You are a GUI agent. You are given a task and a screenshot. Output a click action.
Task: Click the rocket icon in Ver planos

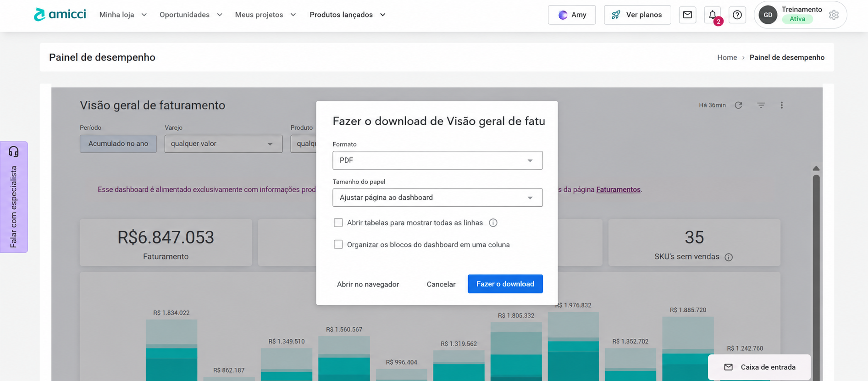(616, 15)
